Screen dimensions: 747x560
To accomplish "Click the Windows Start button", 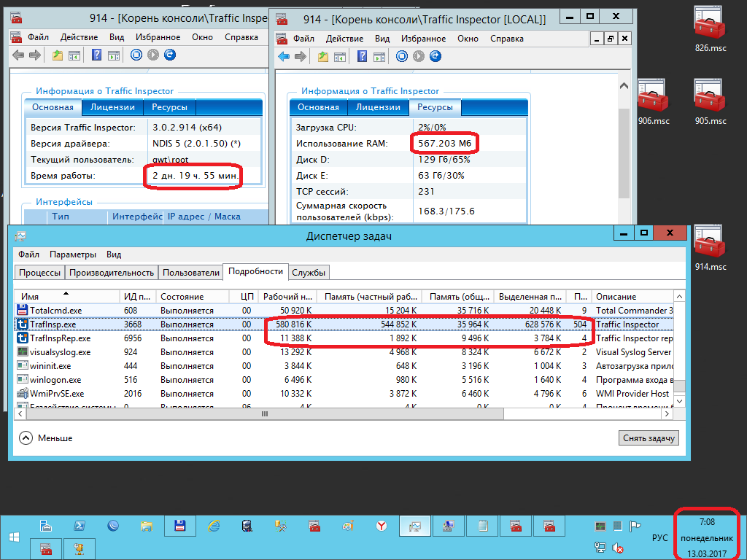I will coord(15,537).
